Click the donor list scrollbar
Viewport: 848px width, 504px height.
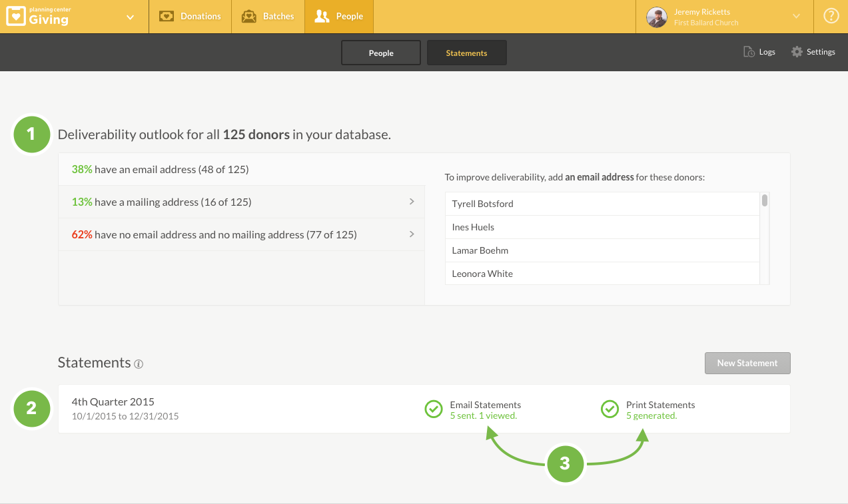(x=765, y=200)
